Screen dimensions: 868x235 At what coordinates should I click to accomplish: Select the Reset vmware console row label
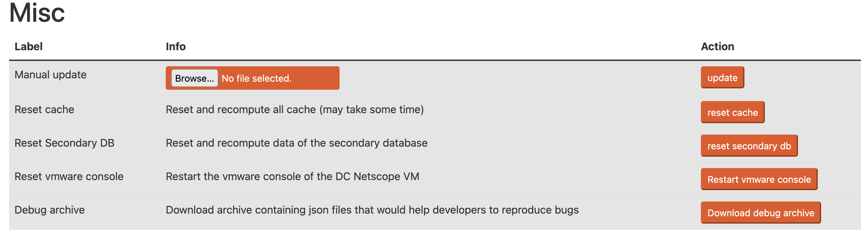click(x=69, y=176)
